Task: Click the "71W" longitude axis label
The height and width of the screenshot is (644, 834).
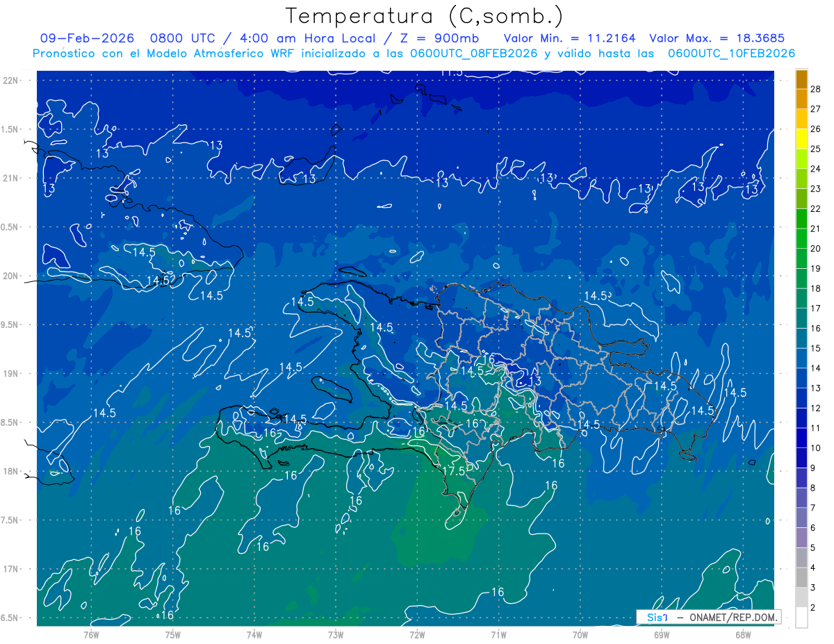Action: pyautogui.click(x=498, y=634)
